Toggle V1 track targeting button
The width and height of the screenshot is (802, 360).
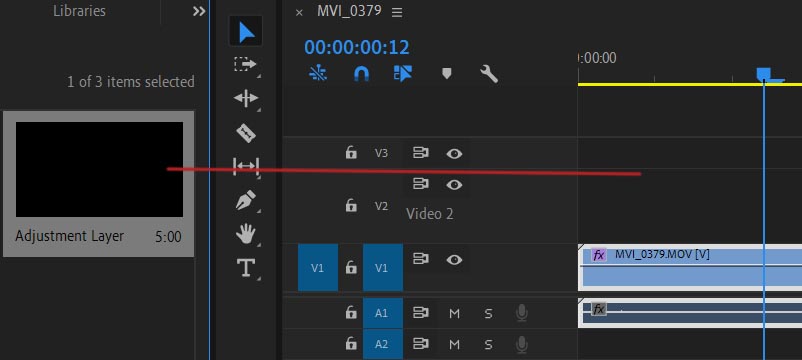pyautogui.click(x=383, y=267)
